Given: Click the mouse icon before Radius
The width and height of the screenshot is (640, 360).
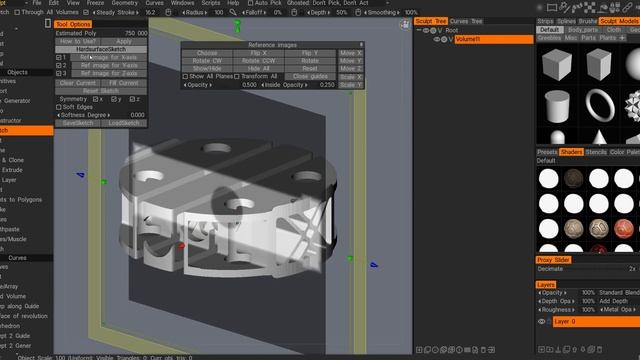Looking at the screenshot, I should coord(168,13).
